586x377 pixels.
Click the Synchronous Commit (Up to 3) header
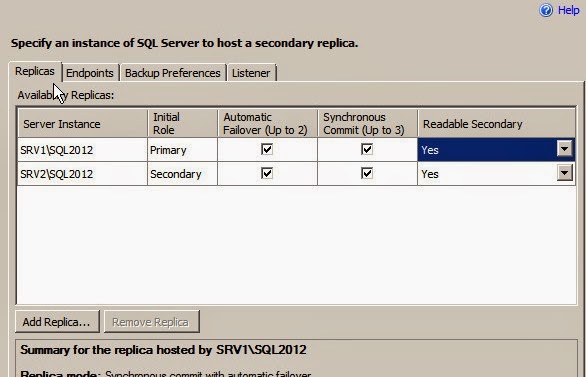(x=367, y=124)
